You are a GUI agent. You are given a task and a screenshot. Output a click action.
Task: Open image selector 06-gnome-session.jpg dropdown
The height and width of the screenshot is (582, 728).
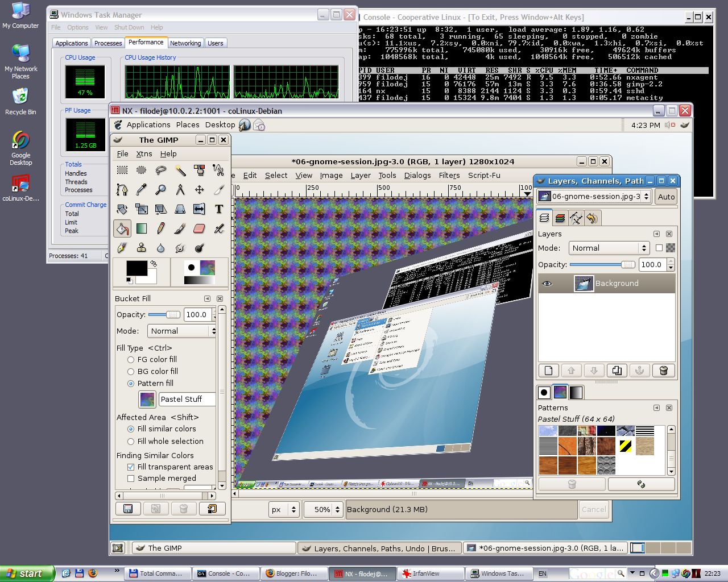[x=594, y=197]
